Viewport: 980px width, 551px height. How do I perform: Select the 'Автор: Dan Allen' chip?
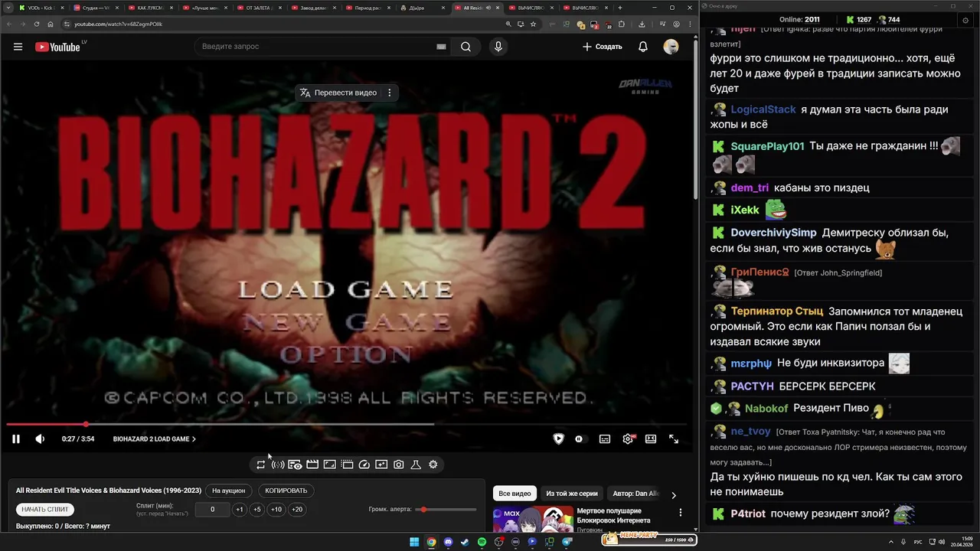coord(635,494)
